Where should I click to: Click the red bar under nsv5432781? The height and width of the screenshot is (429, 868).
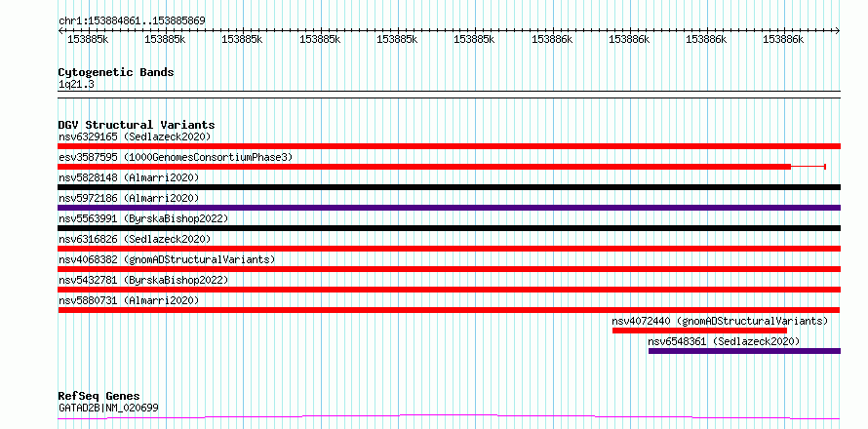[449, 290]
